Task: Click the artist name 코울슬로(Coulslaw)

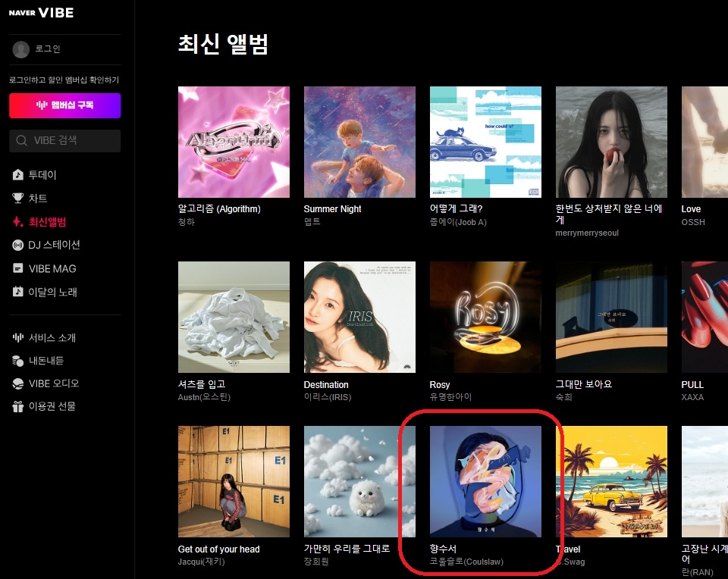Action: [466, 562]
